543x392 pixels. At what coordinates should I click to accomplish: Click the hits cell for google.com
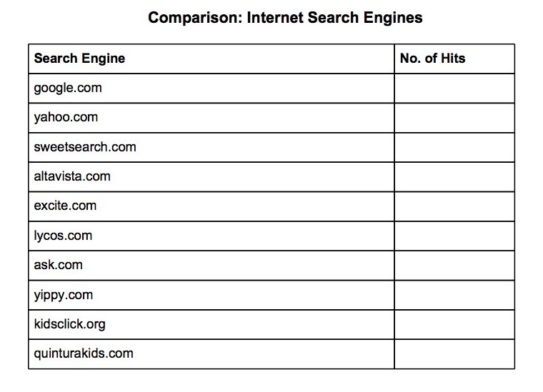454,88
